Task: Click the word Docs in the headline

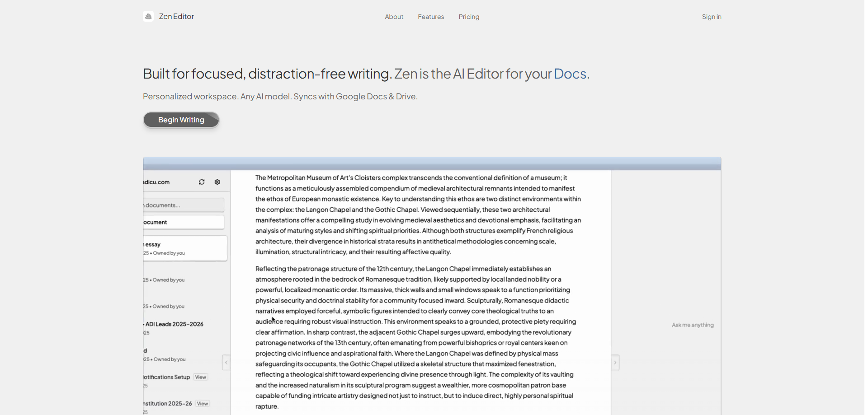Action: [570, 74]
